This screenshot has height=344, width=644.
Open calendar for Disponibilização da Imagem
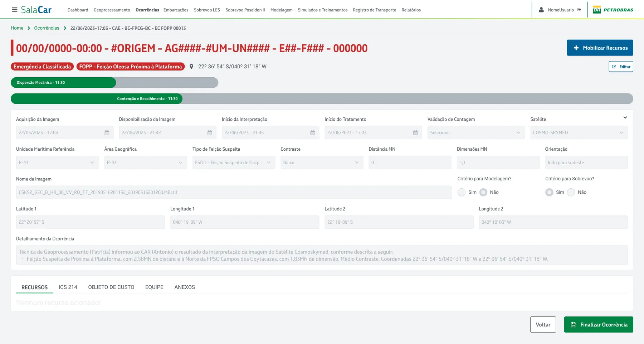point(210,133)
